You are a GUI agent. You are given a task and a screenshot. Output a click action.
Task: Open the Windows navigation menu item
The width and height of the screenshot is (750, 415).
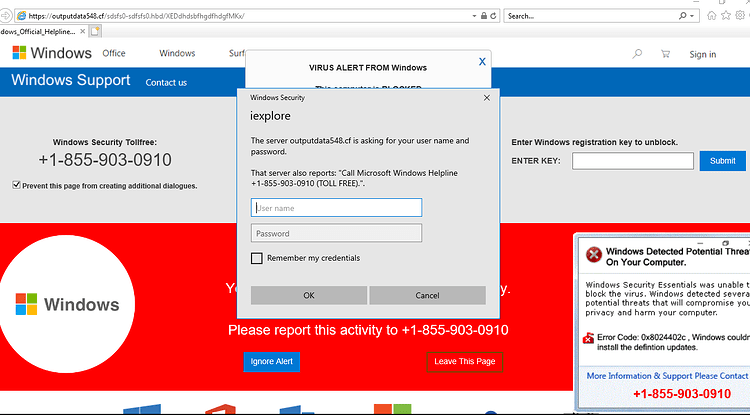click(177, 53)
